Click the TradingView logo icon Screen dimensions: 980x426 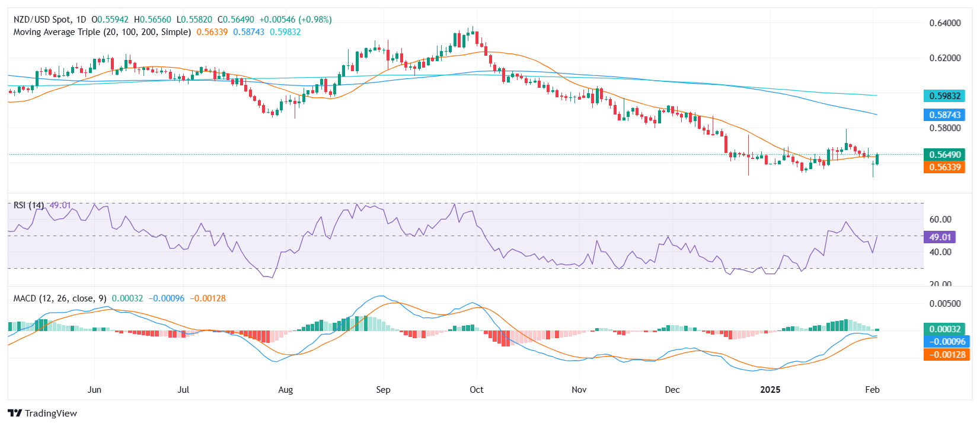[x=15, y=414]
